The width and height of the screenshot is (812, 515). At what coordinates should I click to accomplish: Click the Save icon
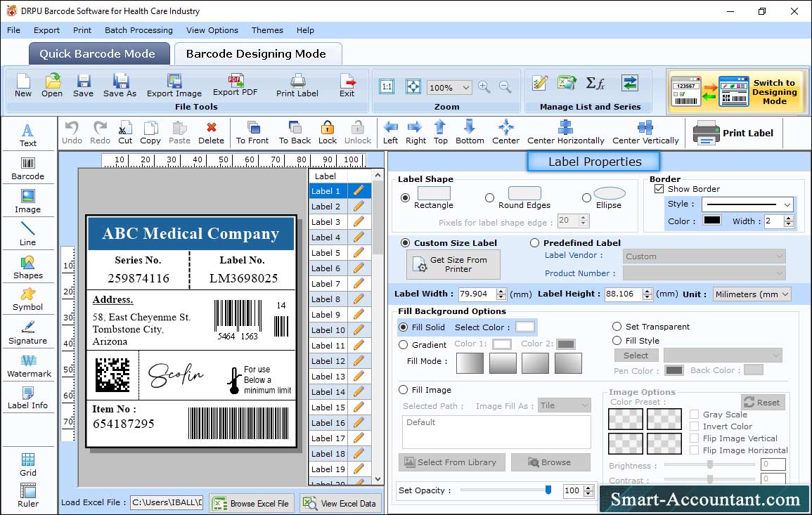(83, 85)
